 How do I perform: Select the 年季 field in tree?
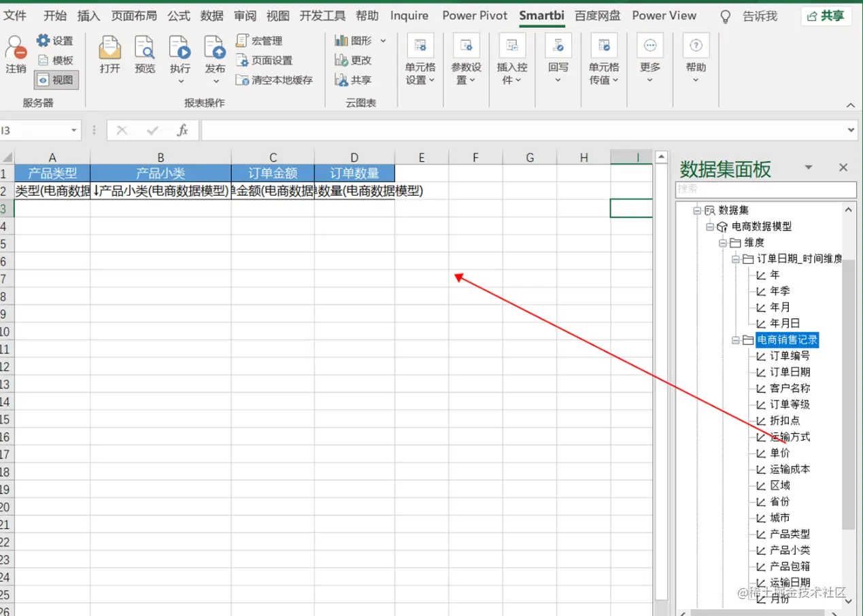click(780, 291)
